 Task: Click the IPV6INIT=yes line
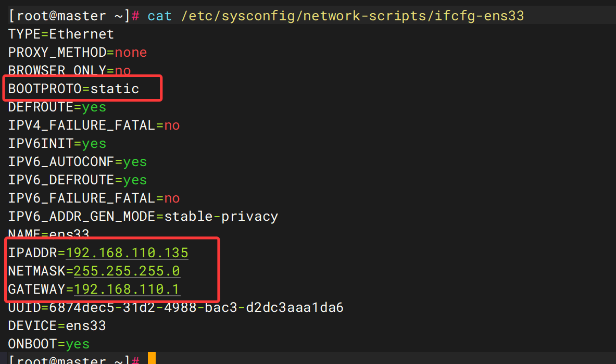click(57, 144)
